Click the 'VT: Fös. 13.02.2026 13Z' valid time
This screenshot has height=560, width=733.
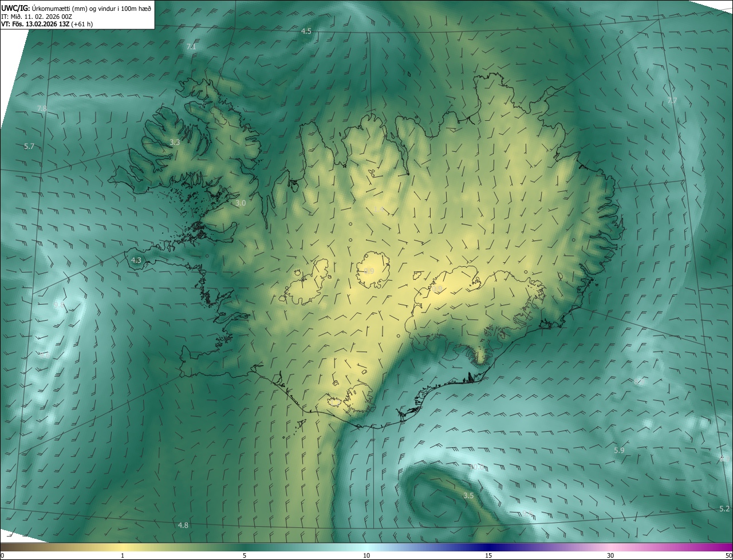tap(35, 24)
